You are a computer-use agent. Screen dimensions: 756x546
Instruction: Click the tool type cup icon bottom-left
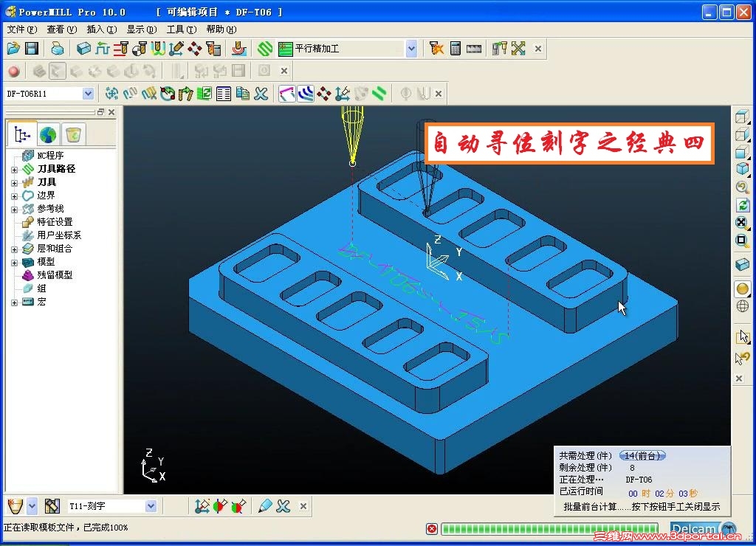tap(16, 506)
